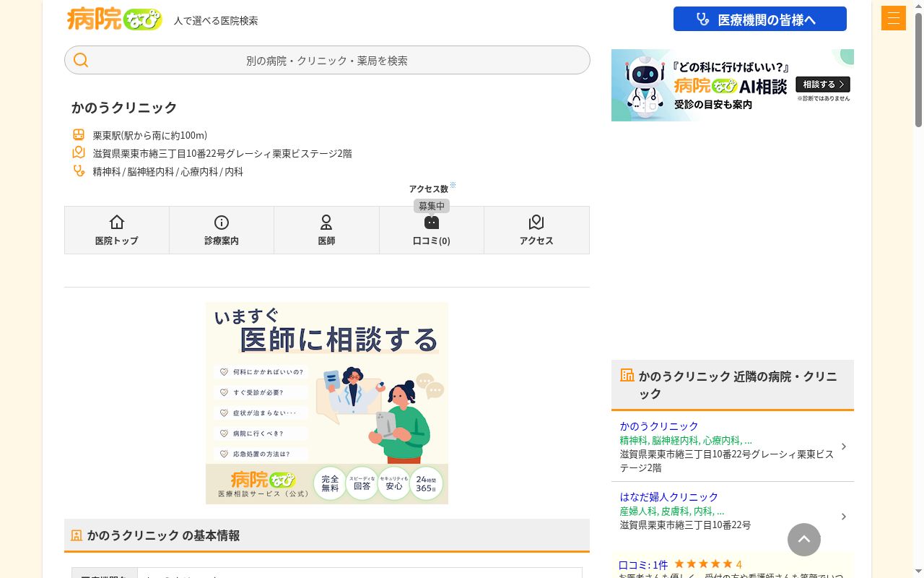
Task: Click the アクセス数 label
Action: coord(429,189)
